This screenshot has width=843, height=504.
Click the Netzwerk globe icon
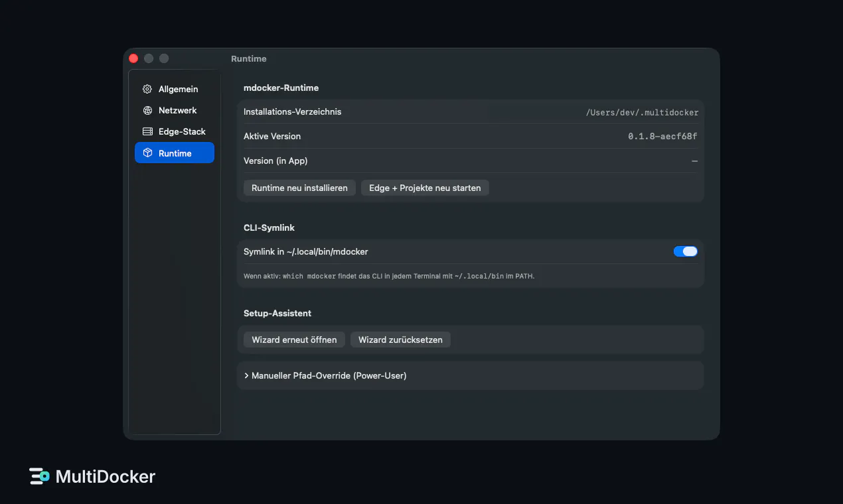(147, 110)
